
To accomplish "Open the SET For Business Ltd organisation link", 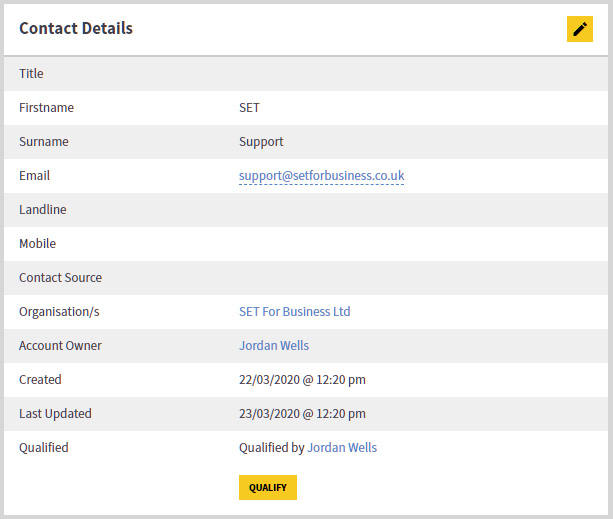I will 295,311.
